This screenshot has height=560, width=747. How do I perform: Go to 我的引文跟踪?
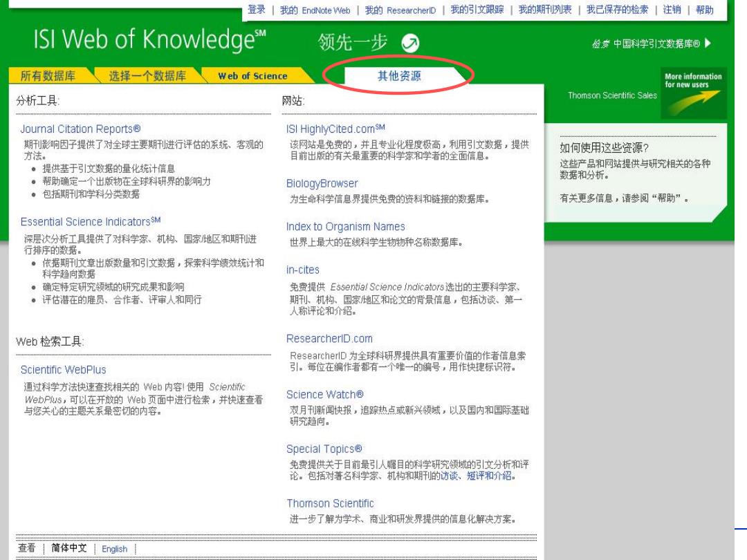coord(477,10)
